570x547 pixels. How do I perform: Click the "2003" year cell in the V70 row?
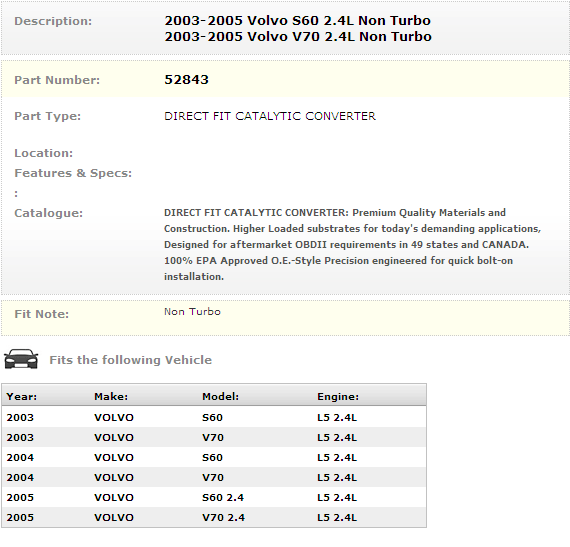[x=20, y=438]
